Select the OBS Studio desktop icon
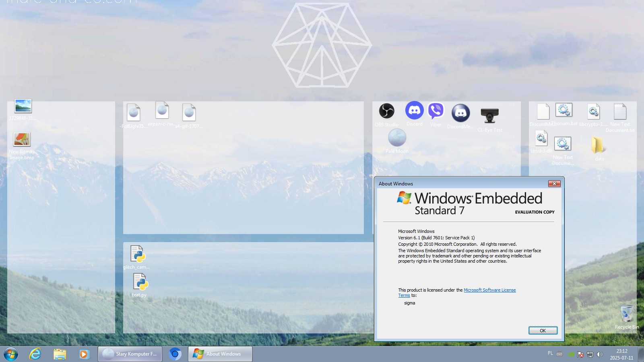This screenshot has width=644, height=362. coord(386,111)
